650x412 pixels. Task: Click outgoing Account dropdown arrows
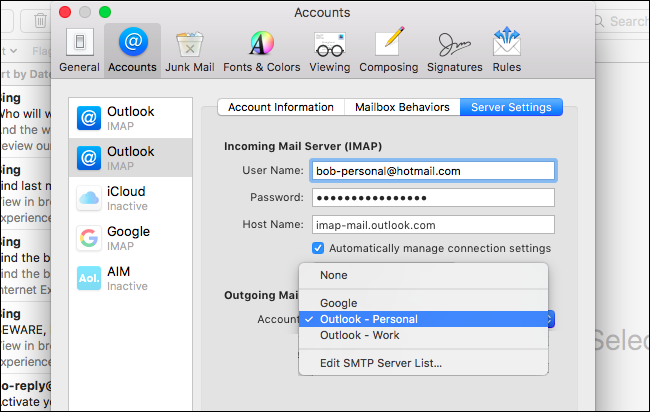tap(551, 319)
